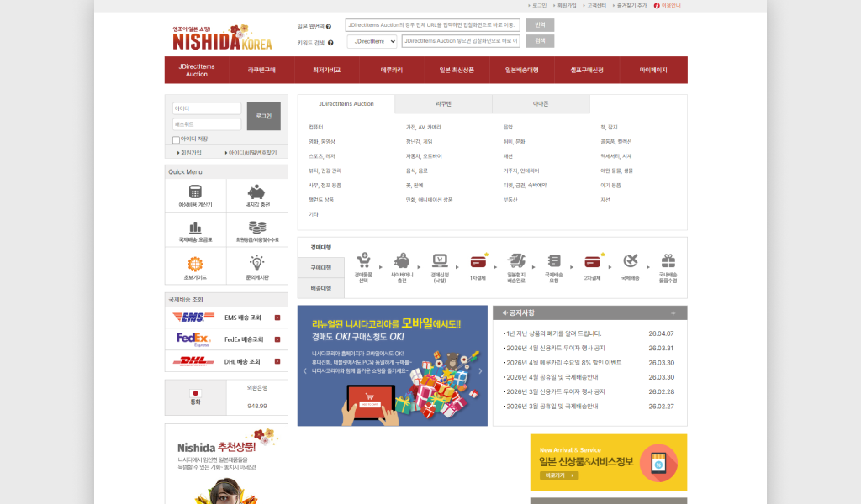This screenshot has width=861, height=504.
Task: Click the 바로가기 button in the yellow banner
Action: pyautogui.click(x=560, y=475)
